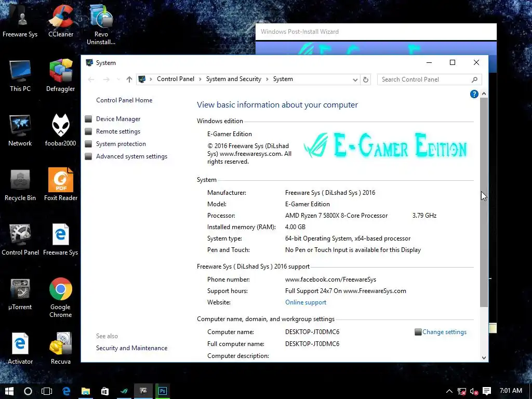This screenshot has height=399, width=532.
Task: Click the Online support link
Action: 305,302
